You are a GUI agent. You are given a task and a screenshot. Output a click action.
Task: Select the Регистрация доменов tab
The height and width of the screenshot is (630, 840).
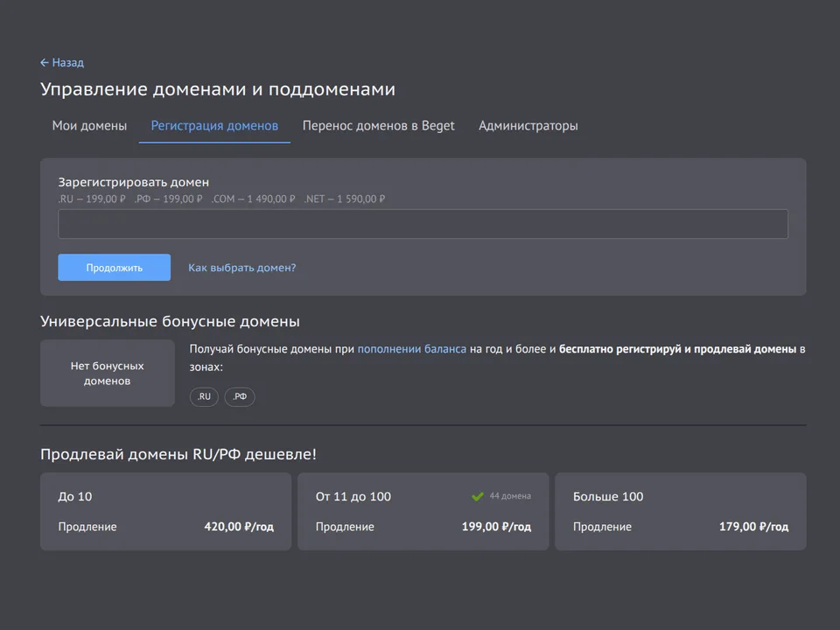tap(214, 126)
